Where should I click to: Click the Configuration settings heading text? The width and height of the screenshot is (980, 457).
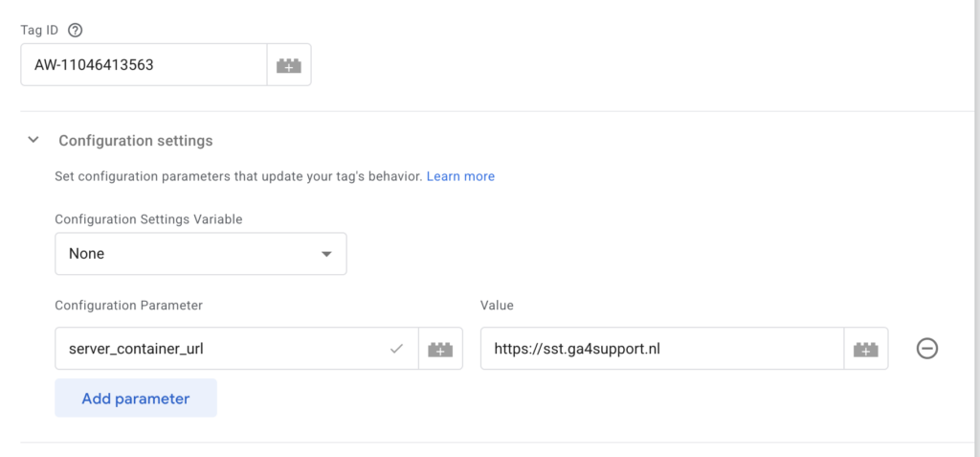pyautogui.click(x=136, y=141)
